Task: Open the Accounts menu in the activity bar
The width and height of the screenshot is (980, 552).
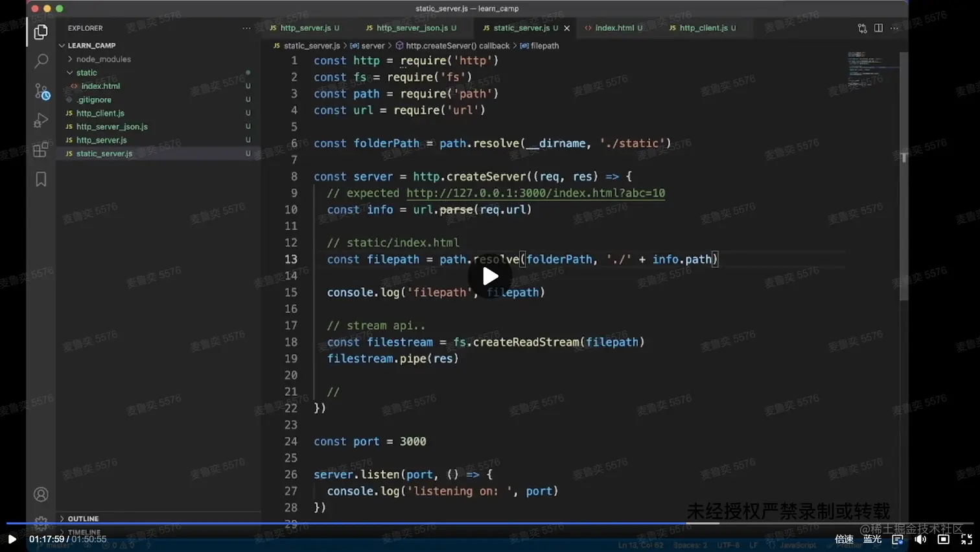Action: tap(41, 495)
